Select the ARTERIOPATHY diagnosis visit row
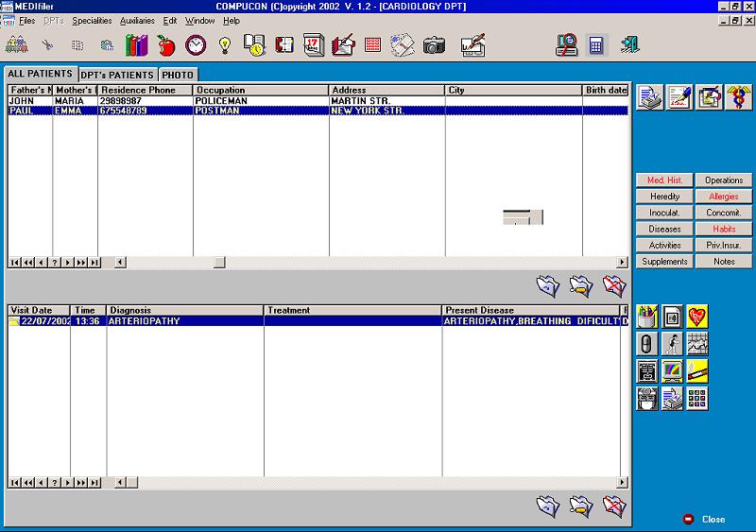Viewport: 756px width, 532px height. pos(318,321)
